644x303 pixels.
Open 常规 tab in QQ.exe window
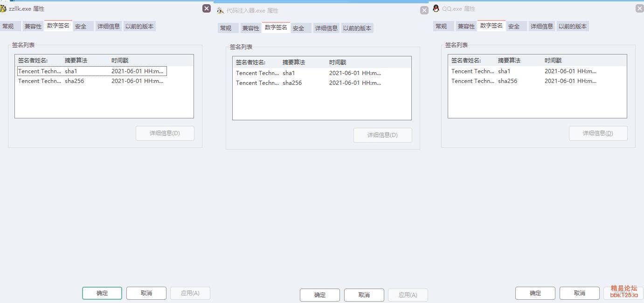click(443, 26)
